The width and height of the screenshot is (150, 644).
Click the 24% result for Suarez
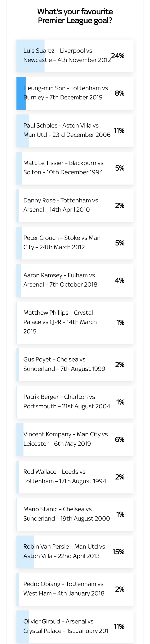pyautogui.click(x=118, y=56)
